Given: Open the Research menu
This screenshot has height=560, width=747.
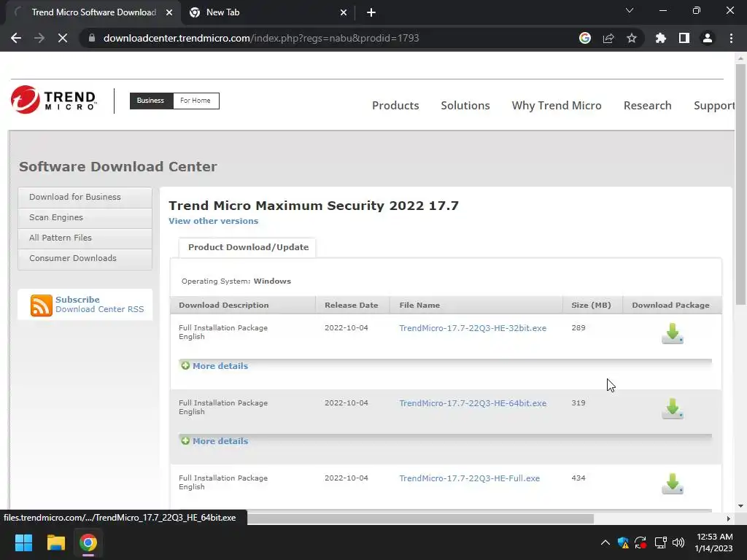Looking at the screenshot, I should (648, 106).
